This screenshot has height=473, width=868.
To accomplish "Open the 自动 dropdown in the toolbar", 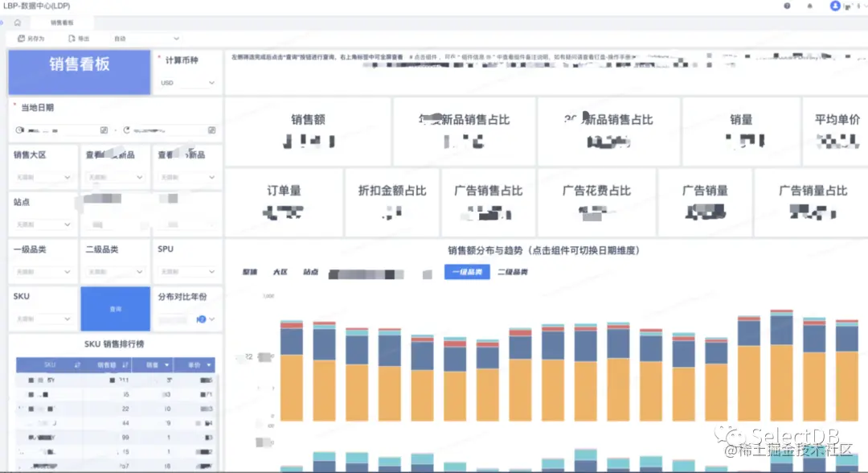I will 145,39.
